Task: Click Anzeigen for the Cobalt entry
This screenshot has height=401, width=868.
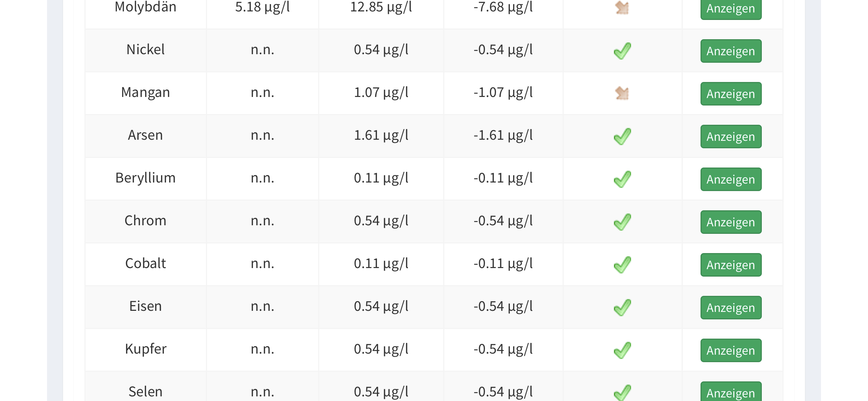Action: [730, 265]
